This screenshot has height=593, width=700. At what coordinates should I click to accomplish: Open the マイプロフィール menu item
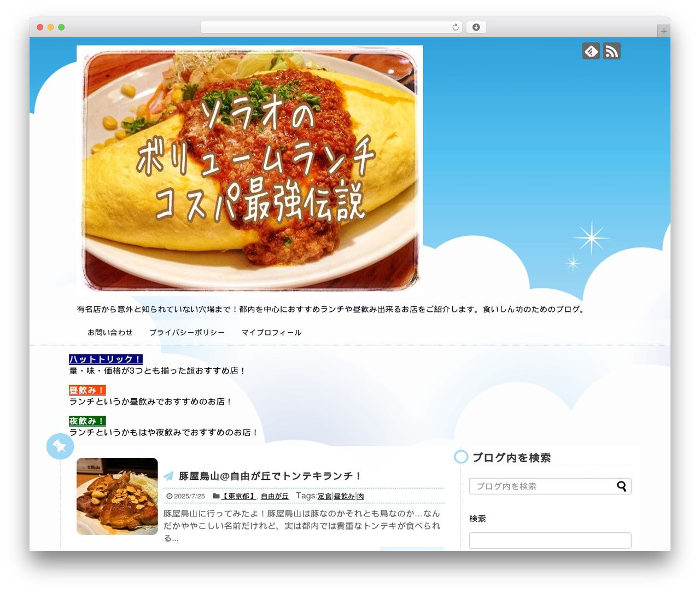tap(271, 333)
